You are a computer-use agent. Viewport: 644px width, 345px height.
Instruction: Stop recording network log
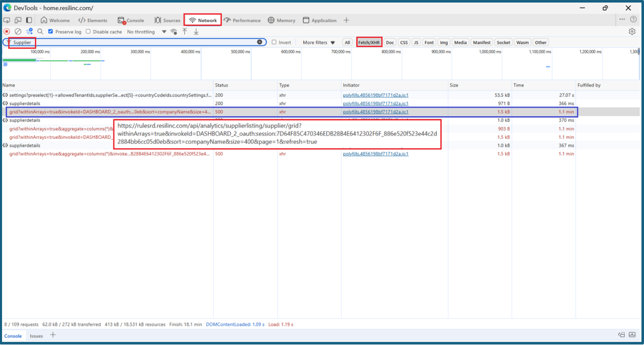tap(7, 31)
